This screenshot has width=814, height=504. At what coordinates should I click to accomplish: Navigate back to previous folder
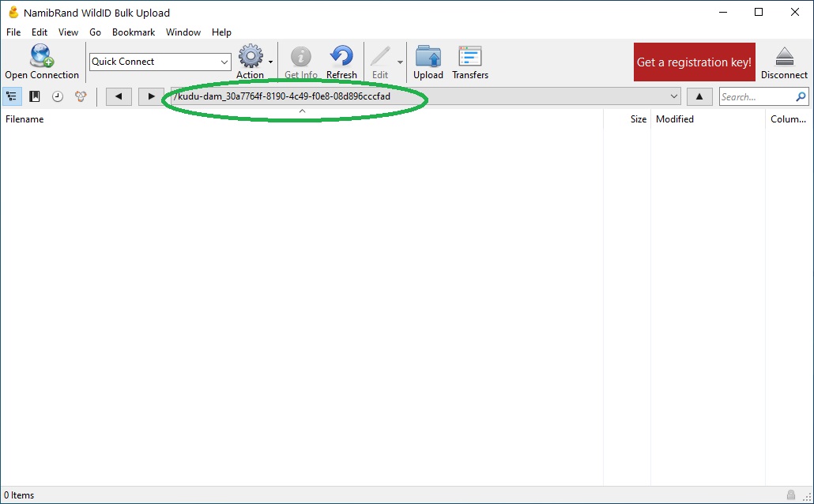(119, 96)
